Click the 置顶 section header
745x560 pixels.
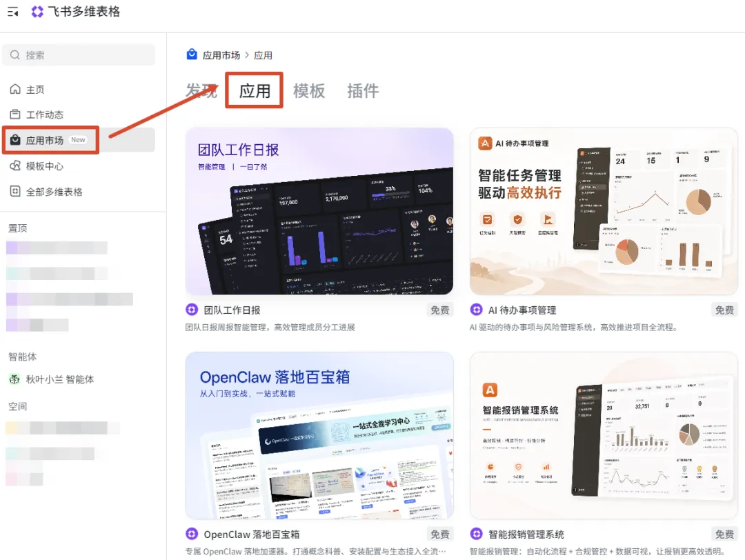click(x=17, y=228)
